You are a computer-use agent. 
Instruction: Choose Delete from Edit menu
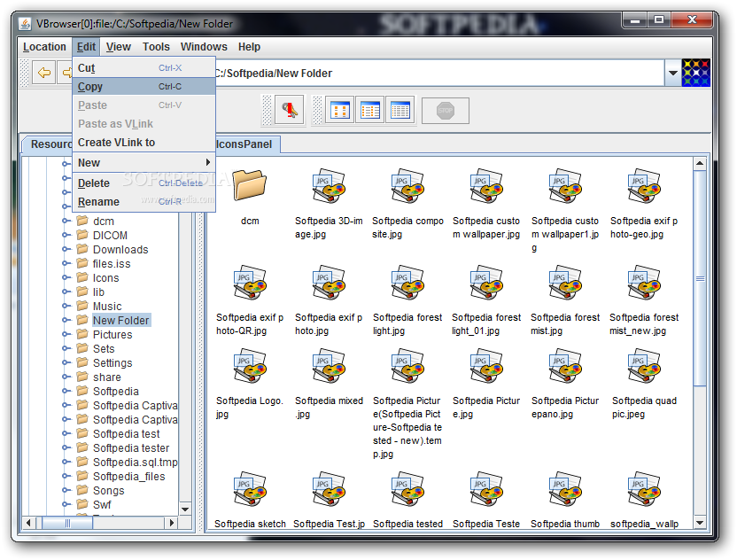coord(144,183)
